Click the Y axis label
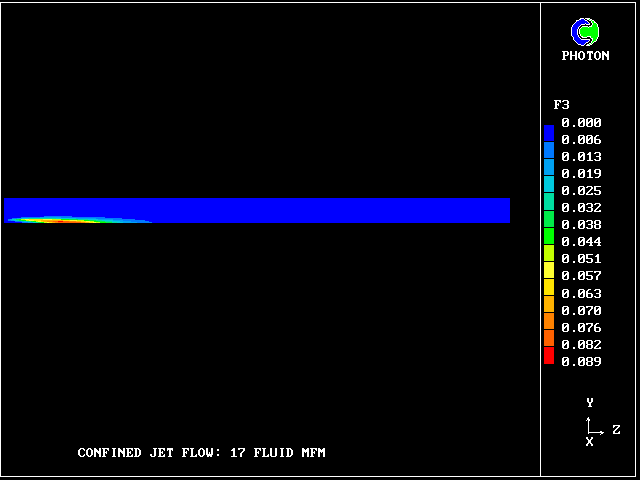 click(x=590, y=403)
